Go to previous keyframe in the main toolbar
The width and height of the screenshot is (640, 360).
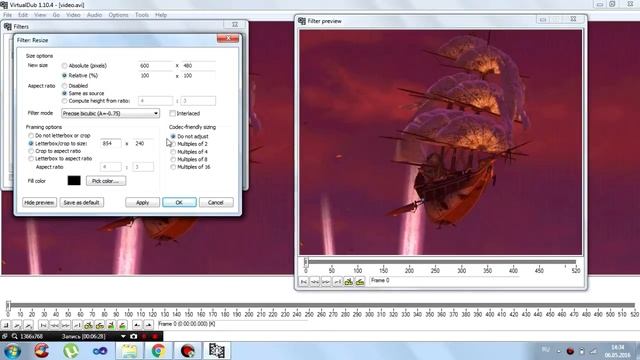click(88, 325)
